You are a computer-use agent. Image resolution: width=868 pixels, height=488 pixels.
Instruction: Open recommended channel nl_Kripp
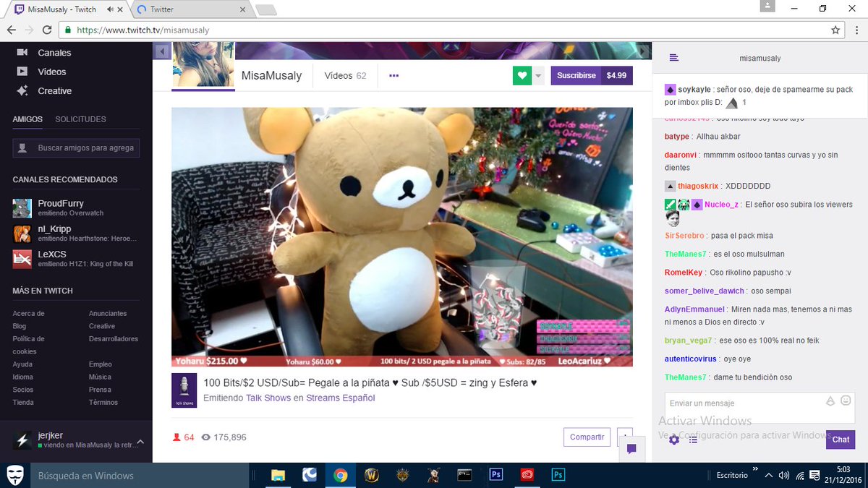[76, 233]
